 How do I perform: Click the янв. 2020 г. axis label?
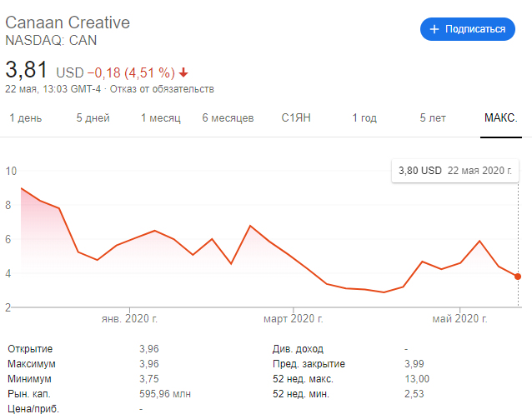pos(129,319)
